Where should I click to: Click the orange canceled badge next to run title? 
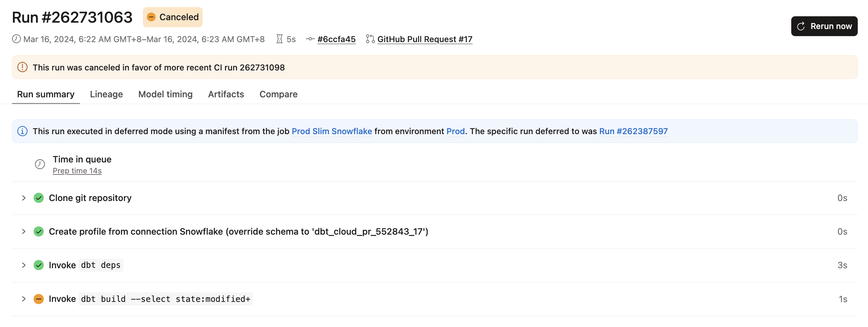173,17
